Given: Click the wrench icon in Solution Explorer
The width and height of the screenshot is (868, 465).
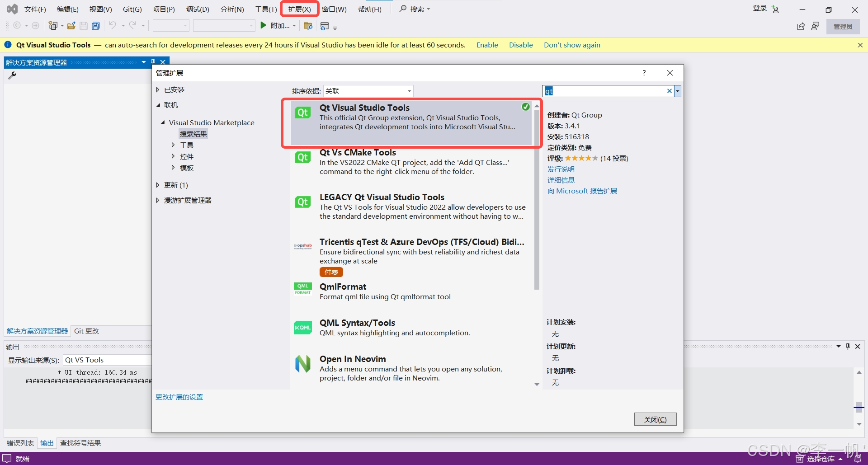Looking at the screenshot, I should click(12, 75).
